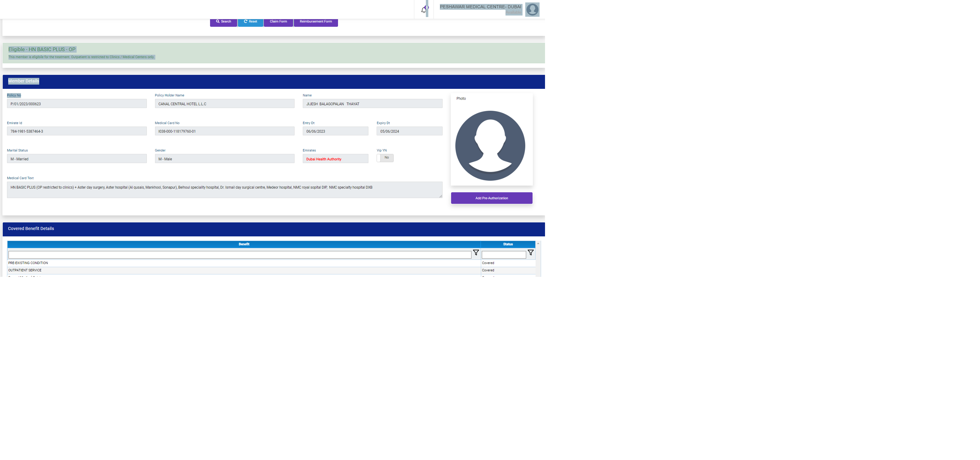This screenshot has height=460, width=980.
Task: Open the Reimbursement Form
Action: point(316,22)
